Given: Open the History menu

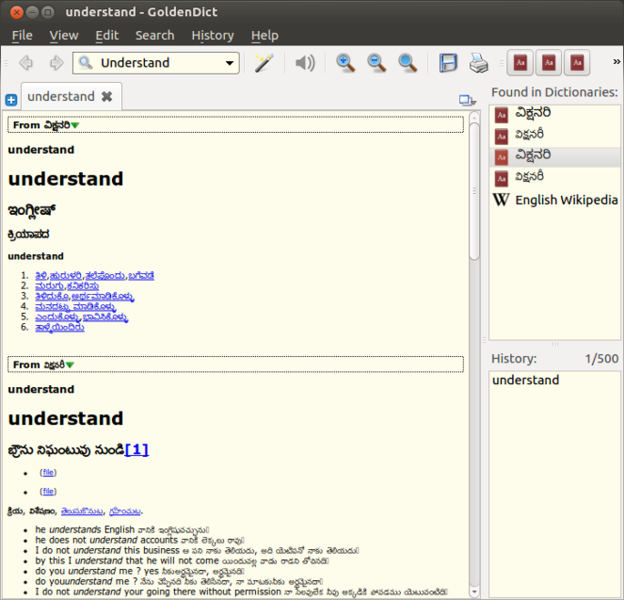Looking at the screenshot, I should click(x=213, y=35).
